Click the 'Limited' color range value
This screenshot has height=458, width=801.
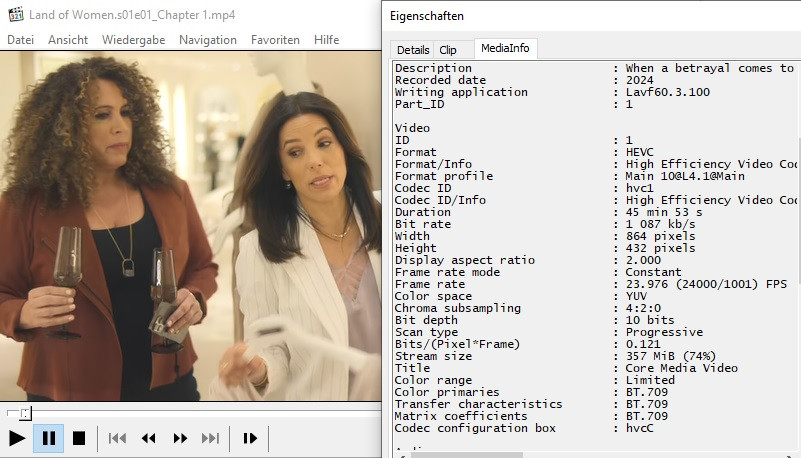tap(650, 380)
